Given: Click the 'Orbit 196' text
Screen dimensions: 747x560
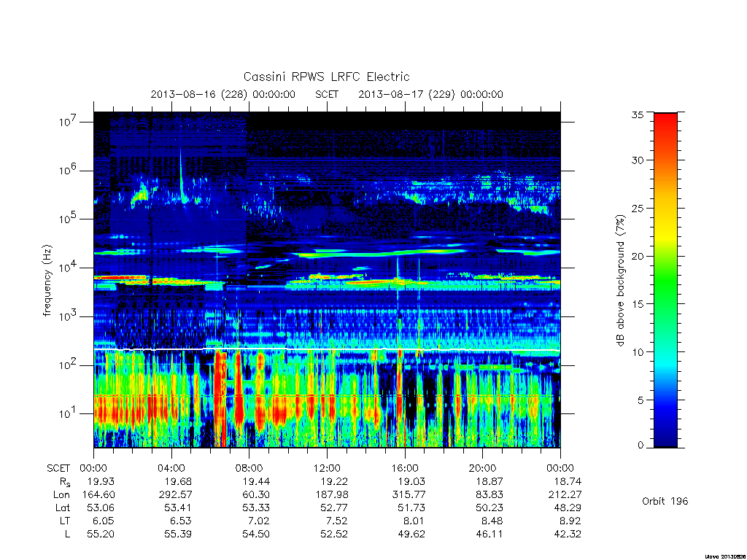Looking at the screenshot, I should pos(665,501).
